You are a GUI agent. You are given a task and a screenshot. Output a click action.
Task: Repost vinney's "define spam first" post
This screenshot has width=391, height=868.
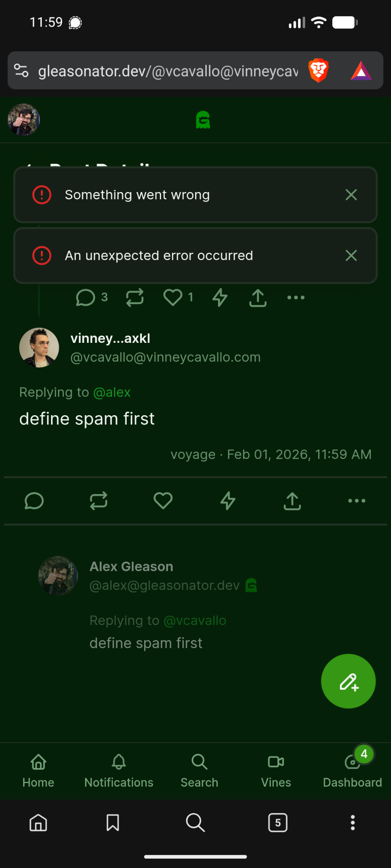[98, 501]
